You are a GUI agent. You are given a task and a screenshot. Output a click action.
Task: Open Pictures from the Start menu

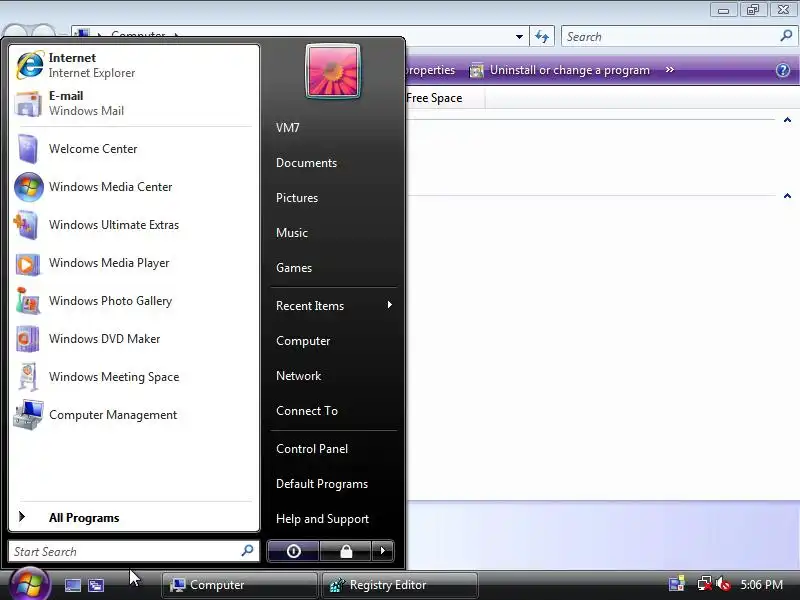point(333,198)
